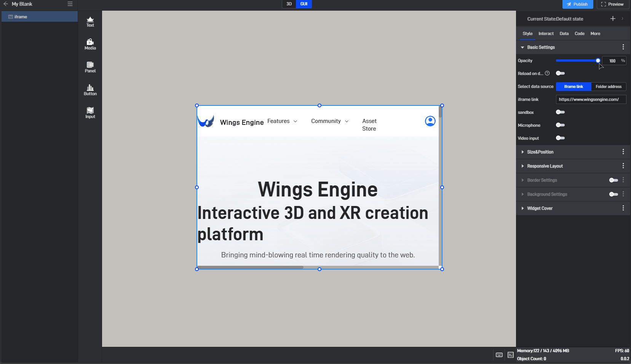Click the Preview button
This screenshot has width=631, height=364.
(x=612, y=4)
